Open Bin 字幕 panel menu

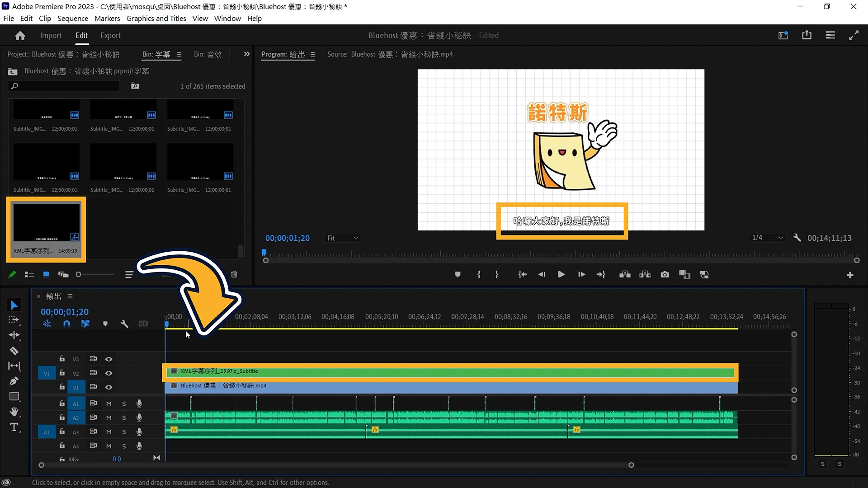tap(179, 55)
